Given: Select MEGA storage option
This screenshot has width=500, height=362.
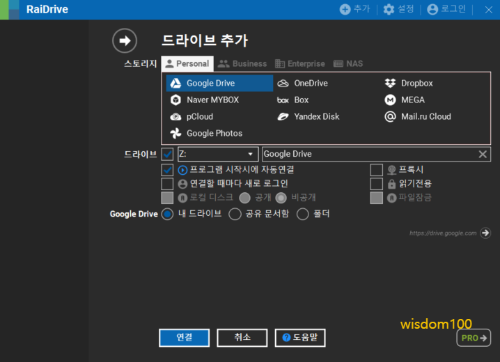Looking at the screenshot, I should click(x=405, y=100).
